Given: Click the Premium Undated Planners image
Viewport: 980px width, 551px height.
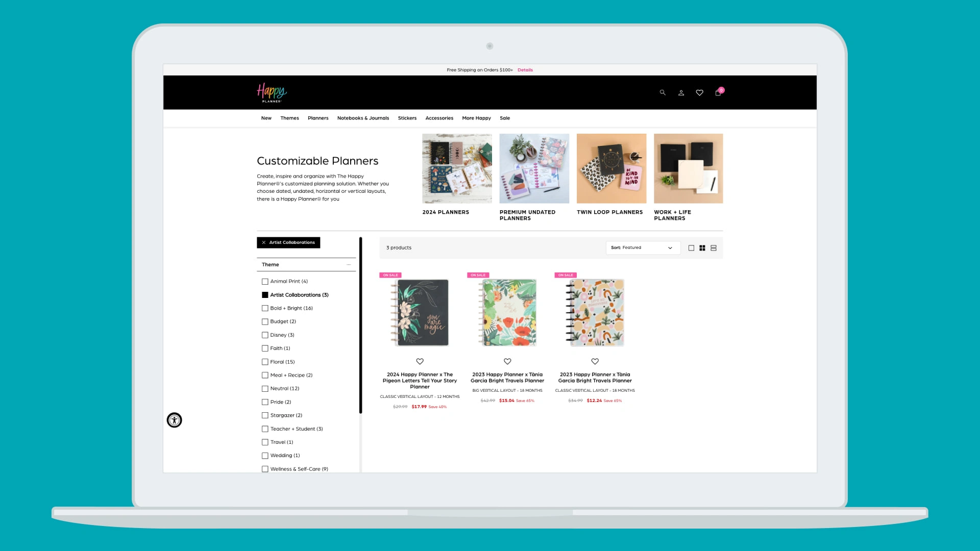Looking at the screenshot, I should click(534, 168).
